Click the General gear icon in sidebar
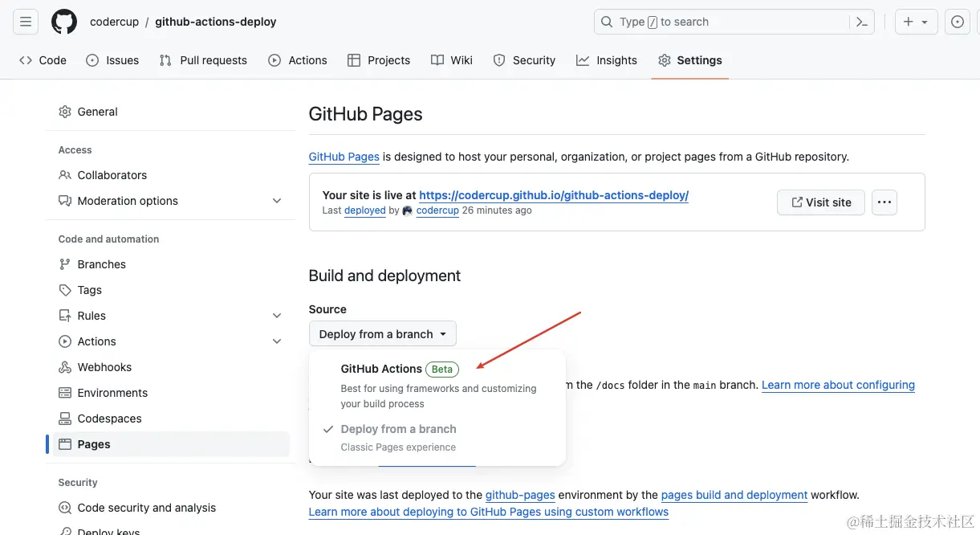Viewport: 980px width, 535px height. coord(65,112)
